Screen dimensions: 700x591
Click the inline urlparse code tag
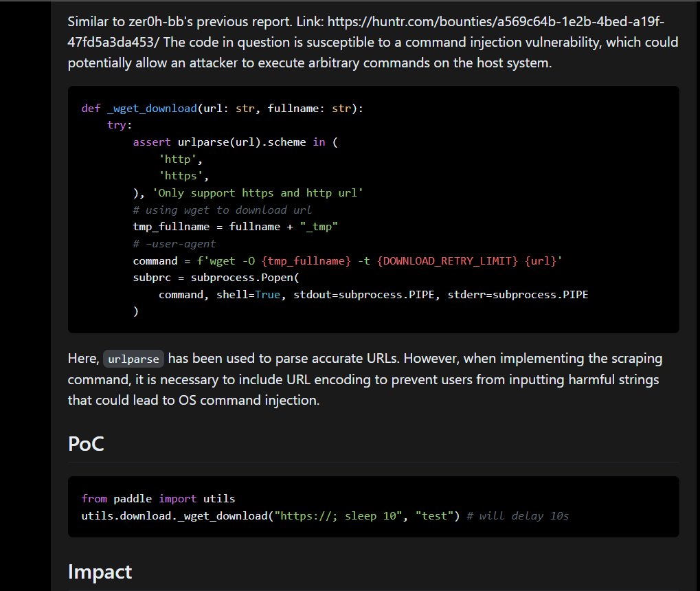click(134, 359)
